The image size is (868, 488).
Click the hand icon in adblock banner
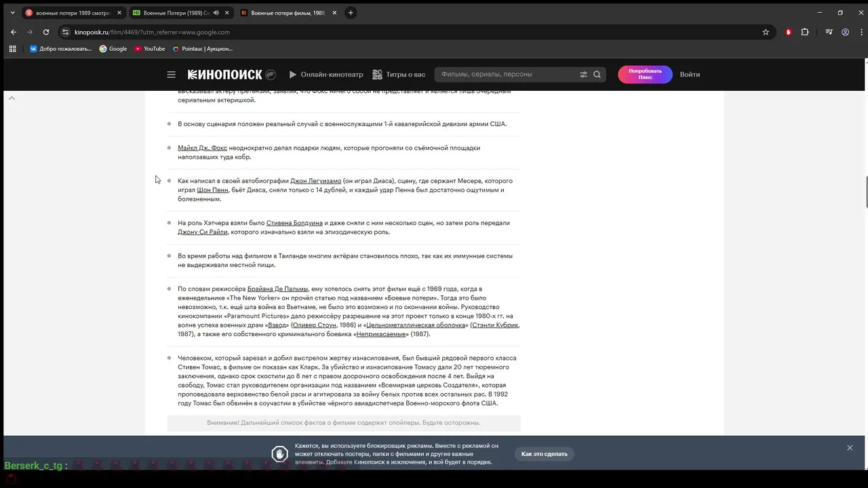pyautogui.click(x=279, y=454)
